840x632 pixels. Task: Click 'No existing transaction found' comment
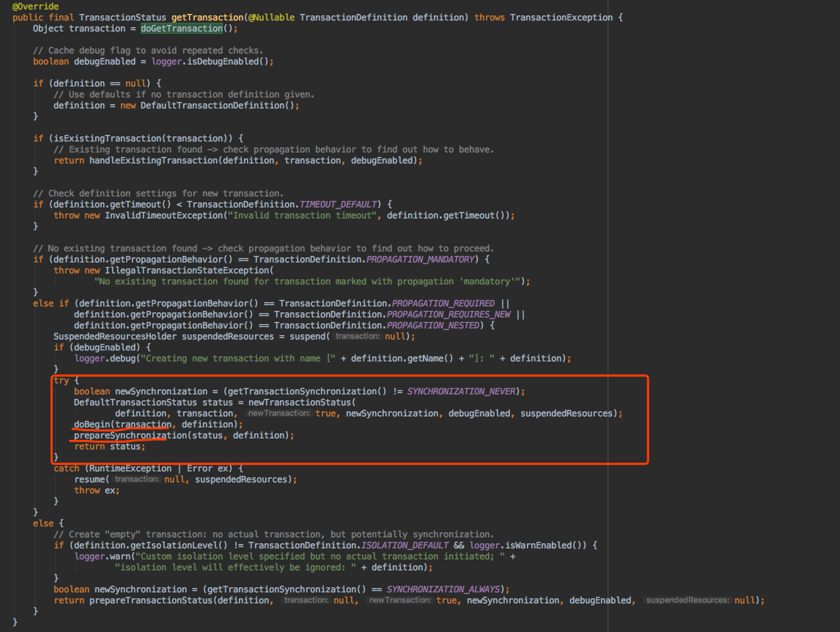click(x=264, y=249)
